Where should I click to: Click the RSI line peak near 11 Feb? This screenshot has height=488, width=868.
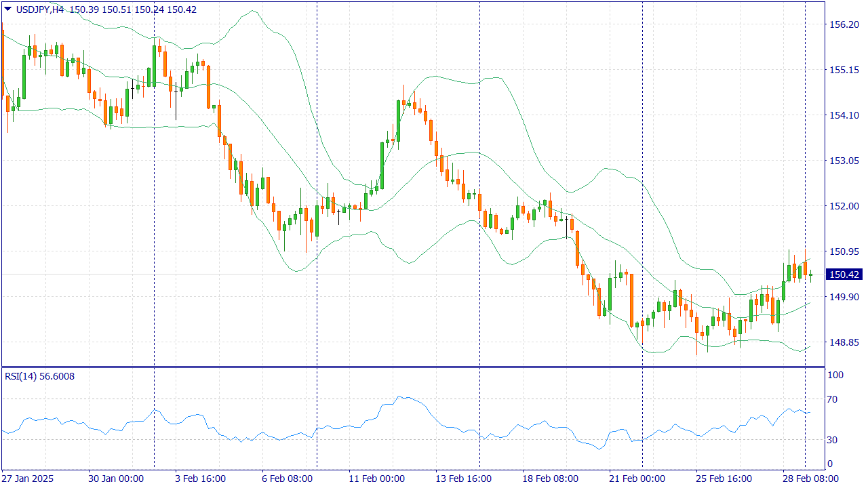(399, 396)
